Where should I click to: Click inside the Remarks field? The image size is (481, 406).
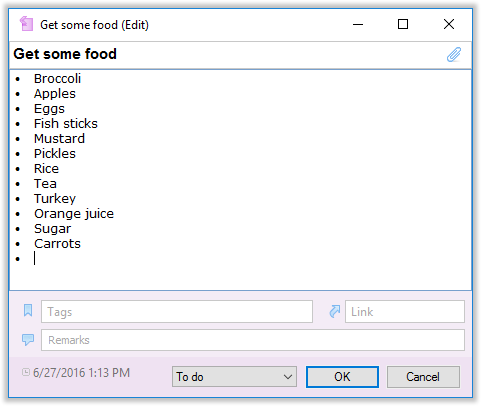point(253,340)
